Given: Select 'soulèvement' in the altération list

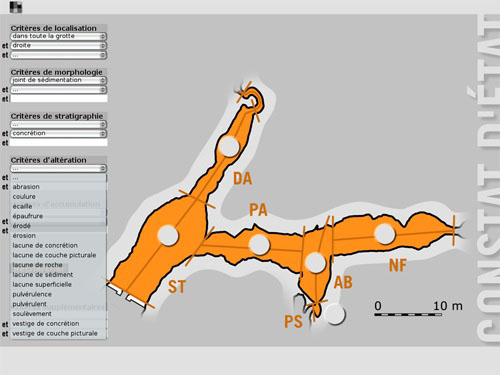Looking at the screenshot, I should (x=59, y=314).
